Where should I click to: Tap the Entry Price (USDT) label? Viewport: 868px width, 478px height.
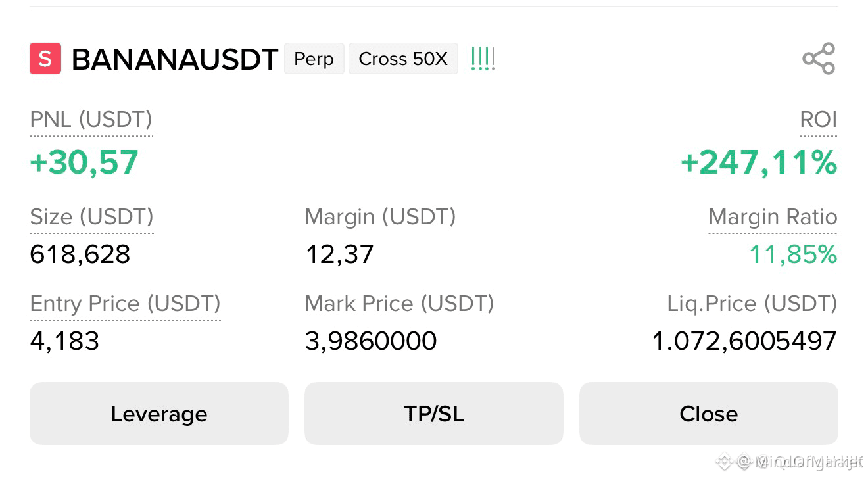click(125, 304)
